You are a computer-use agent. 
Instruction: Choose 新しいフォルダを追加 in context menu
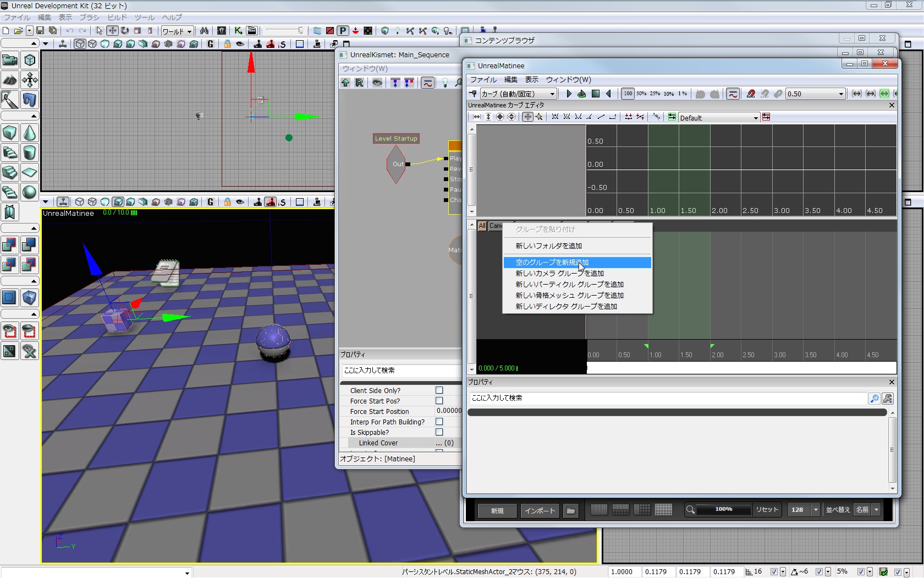pyautogui.click(x=548, y=246)
